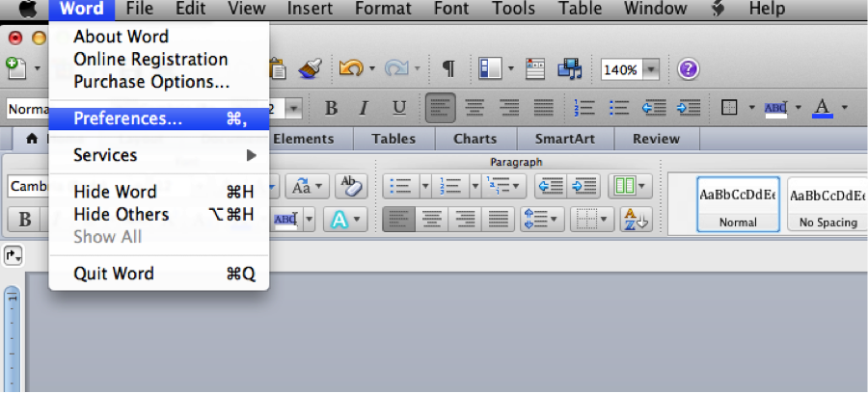Screen dimensions: 868x393
Task: Click the New Blank Document icon
Action: 15,68
